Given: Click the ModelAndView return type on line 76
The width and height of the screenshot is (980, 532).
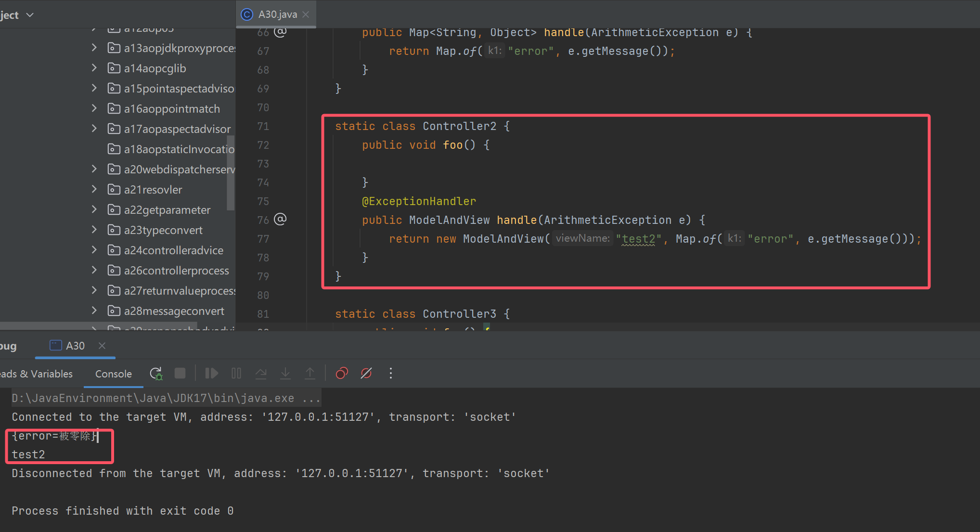Looking at the screenshot, I should 449,220.
